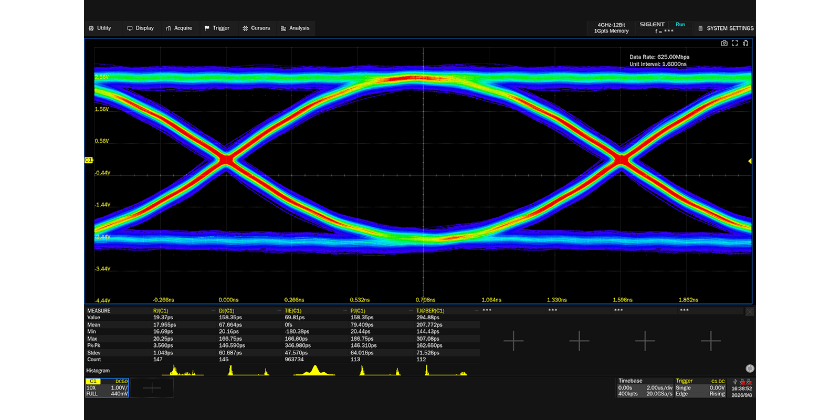Click the 4GHz memory info box
Image resolution: width=840 pixels, height=420 pixels.
(611, 28)
